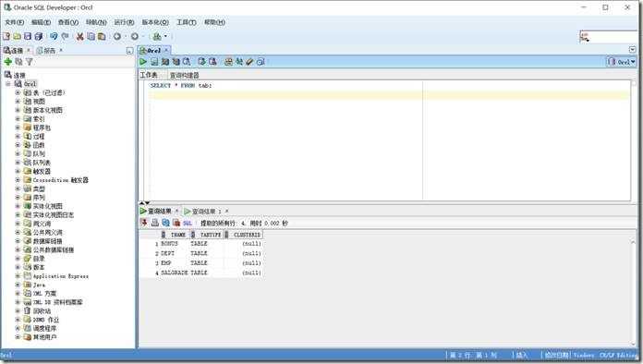Open the 运行(R) menu
Viewport: 643px width, 364px height.
pos(124,22)
